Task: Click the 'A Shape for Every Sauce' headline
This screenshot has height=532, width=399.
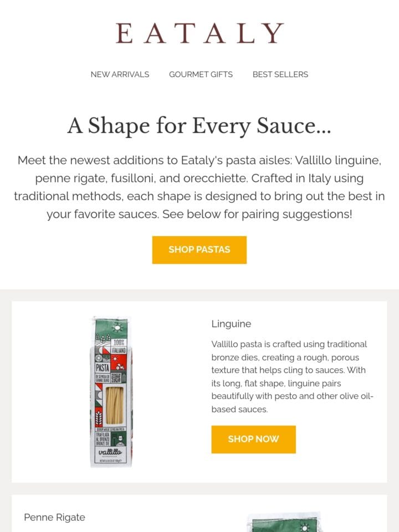Action: pyautogui.click(x=199, y=126)
